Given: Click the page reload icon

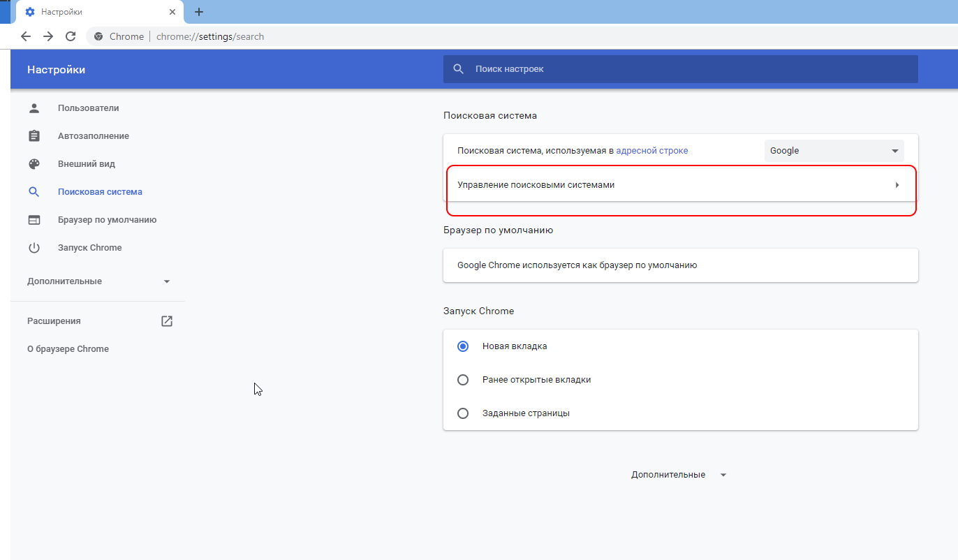Looking at the screenshot, I should pos(70,36).
